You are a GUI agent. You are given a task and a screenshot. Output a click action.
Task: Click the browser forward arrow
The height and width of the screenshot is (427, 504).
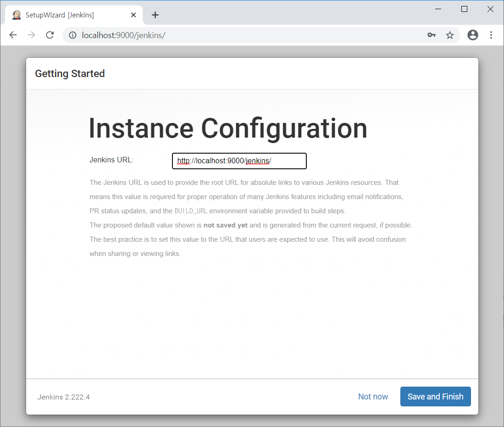32,35
